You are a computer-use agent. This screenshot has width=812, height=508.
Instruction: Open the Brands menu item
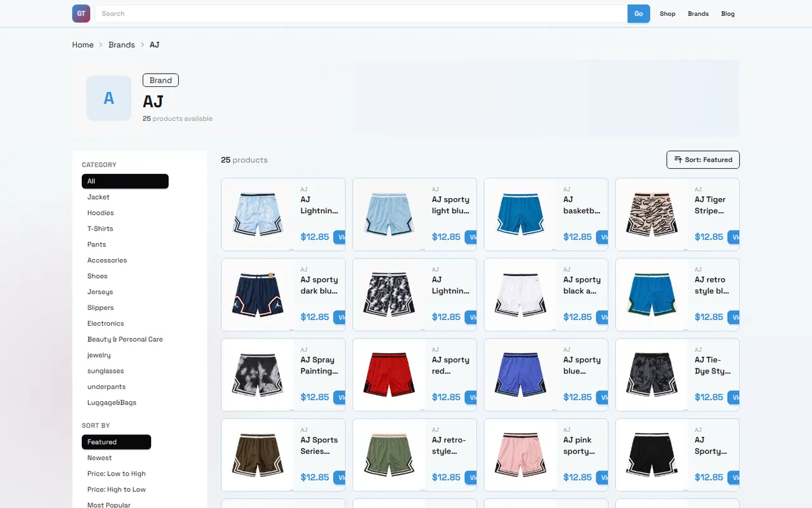[x=698, y=13]
